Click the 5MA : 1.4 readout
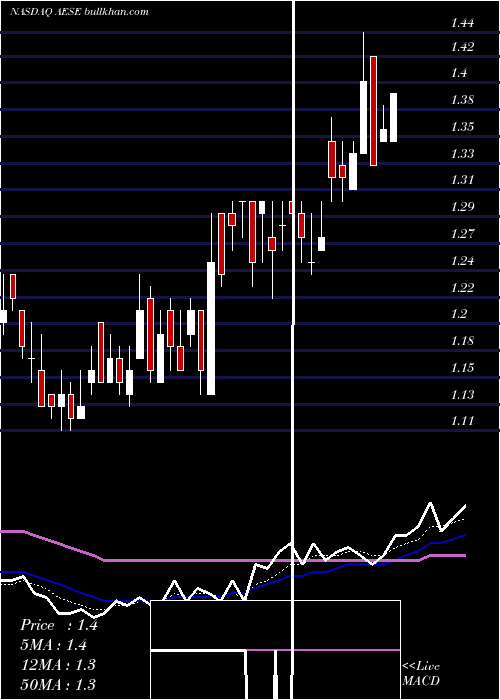 [x=54, y=645]
